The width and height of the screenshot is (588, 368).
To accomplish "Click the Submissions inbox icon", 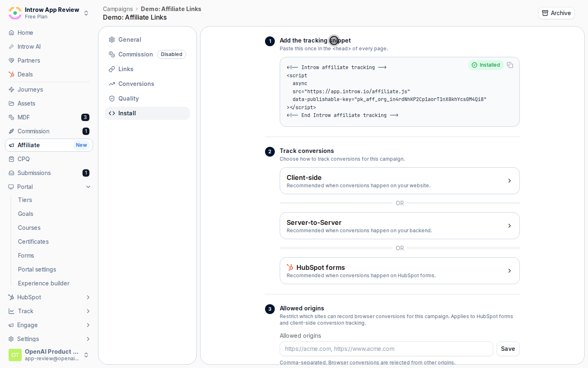I will [11, 173].
